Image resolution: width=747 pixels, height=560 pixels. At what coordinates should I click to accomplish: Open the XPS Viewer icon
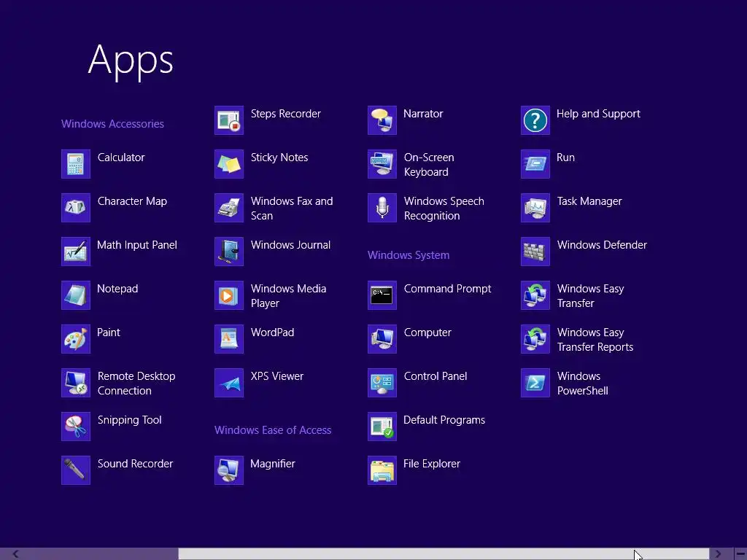[229, 384]
